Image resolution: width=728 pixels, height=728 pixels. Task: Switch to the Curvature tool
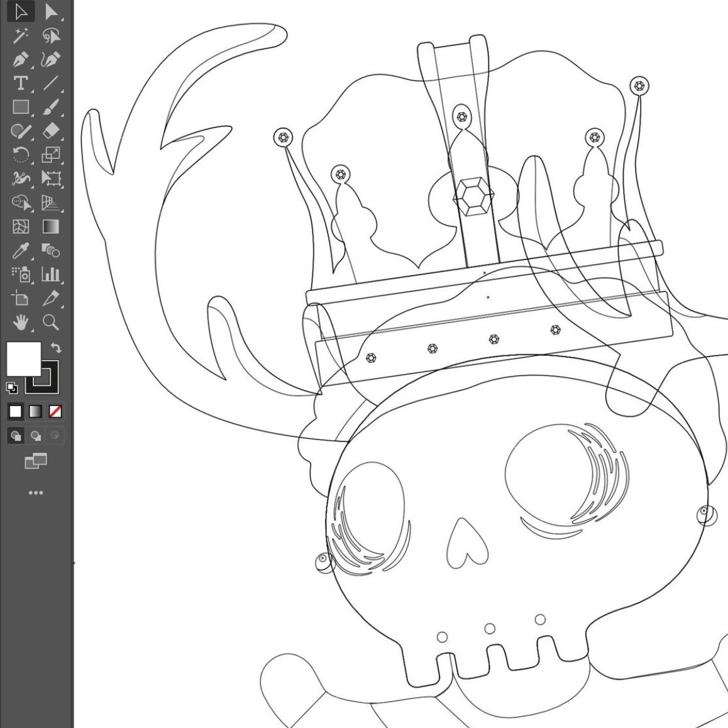coord(51,60)
